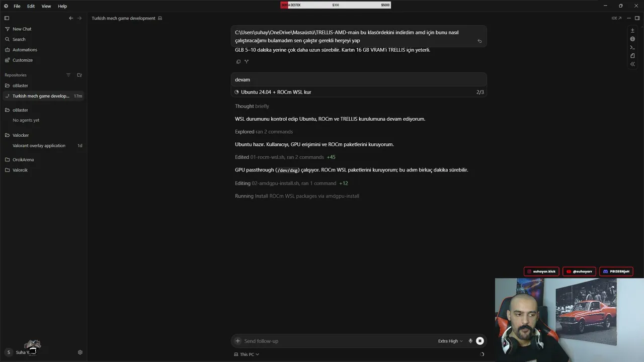Open the terminal icon panel

point(632,48)
